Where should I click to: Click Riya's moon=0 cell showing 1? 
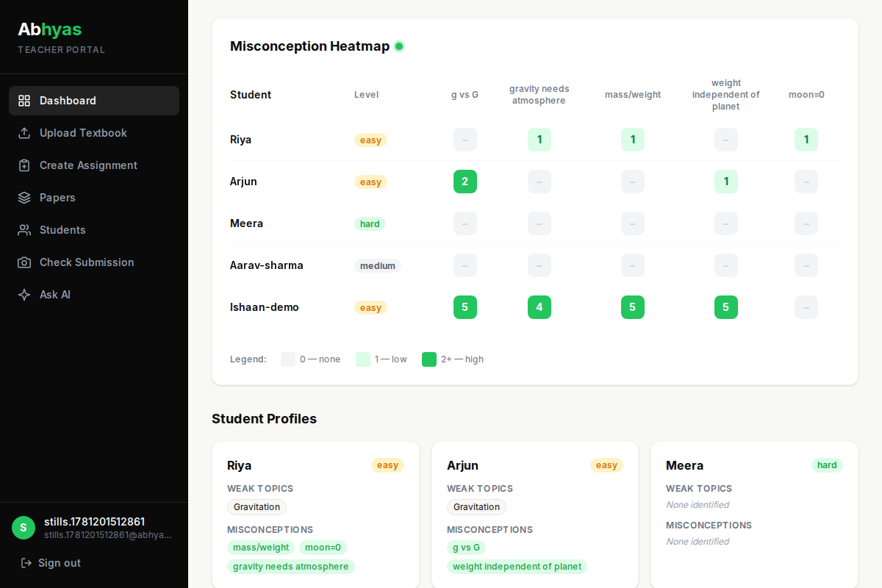[806, 140]
